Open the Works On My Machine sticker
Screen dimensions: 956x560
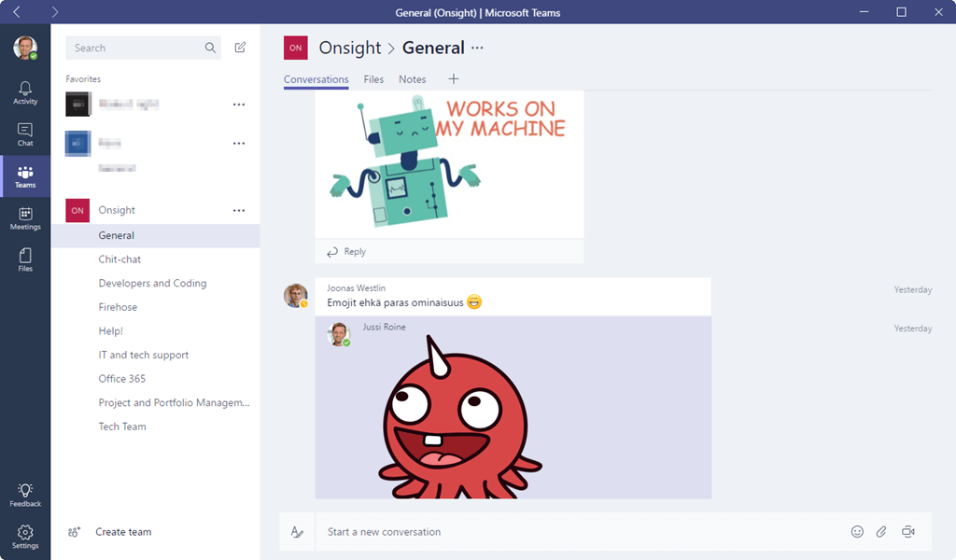coord(449,163)
